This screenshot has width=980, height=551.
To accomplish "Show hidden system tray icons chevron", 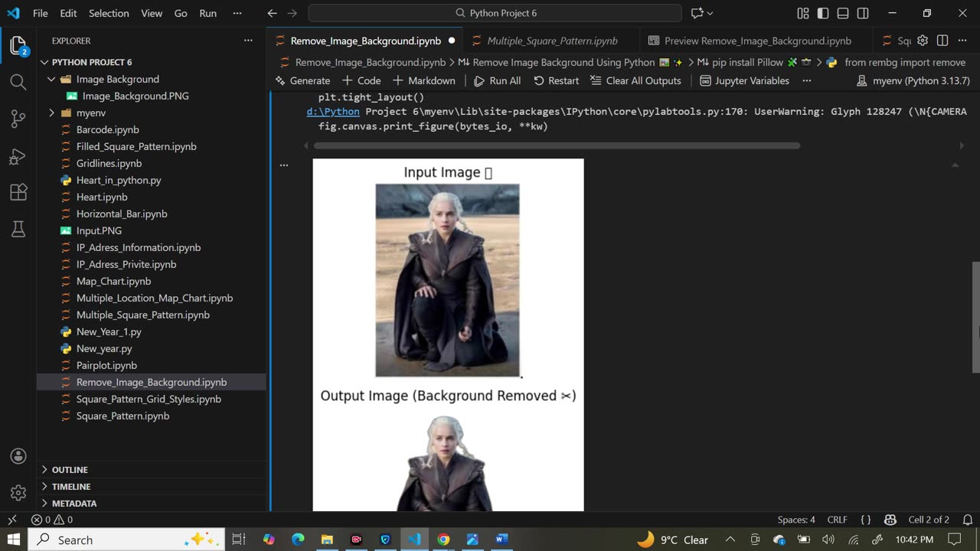I will (730, 540).
